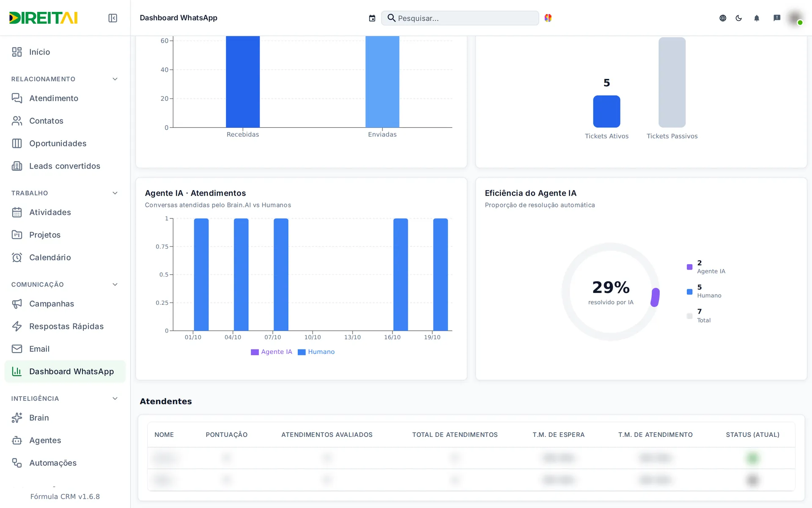Open Oportunidades page
812x508 pixels.
(x=65, y=144)
